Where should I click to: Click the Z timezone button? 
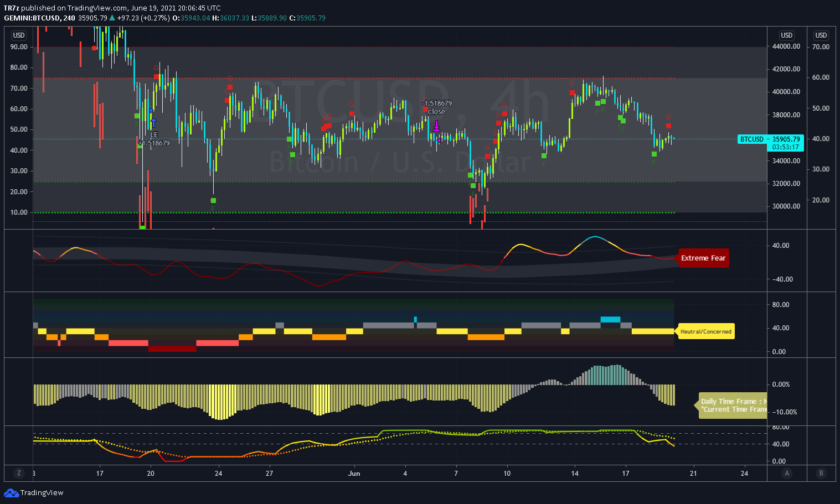19,473
